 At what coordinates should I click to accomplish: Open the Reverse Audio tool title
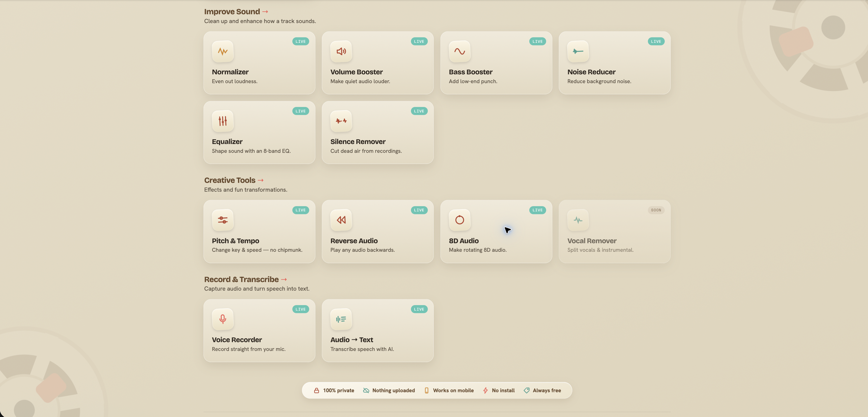coord(354,241)
